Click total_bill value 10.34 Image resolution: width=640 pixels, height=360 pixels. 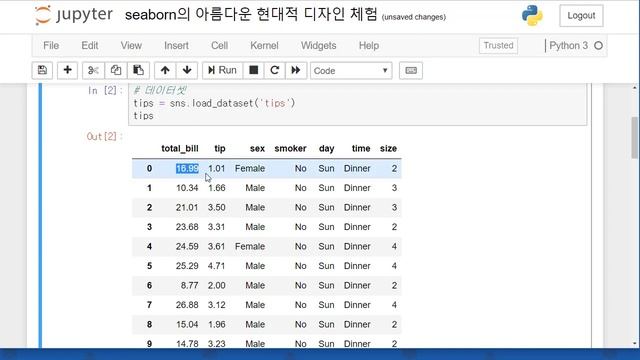click(187, 188)
